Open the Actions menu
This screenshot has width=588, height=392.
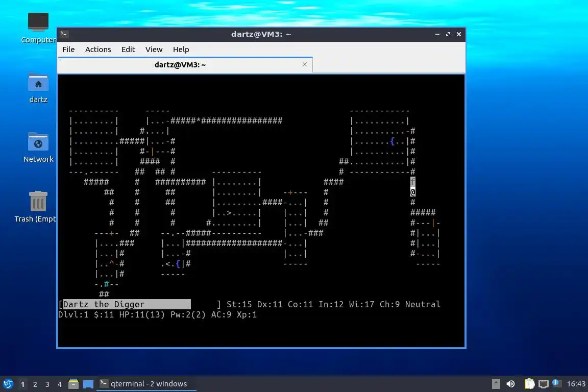(x=98, y=50)
